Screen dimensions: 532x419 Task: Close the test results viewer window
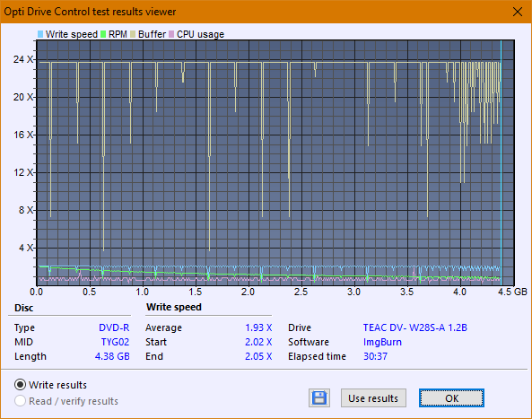tap(518, 12)
